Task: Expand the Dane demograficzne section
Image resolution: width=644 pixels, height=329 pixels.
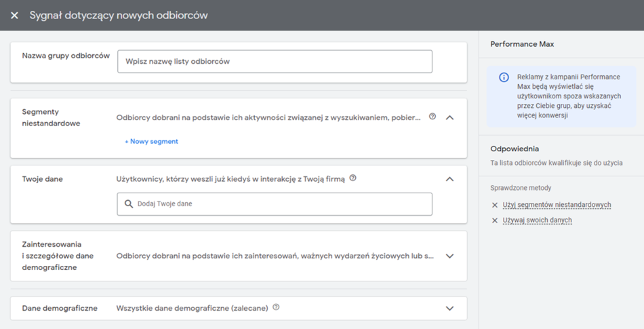Action: (449, 308)
